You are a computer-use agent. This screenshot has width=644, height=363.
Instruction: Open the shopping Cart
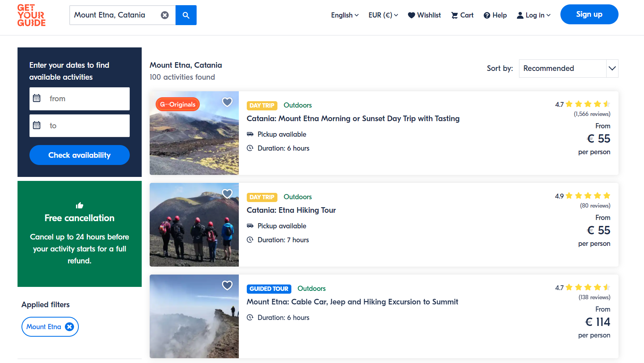(x=462, y=15)
